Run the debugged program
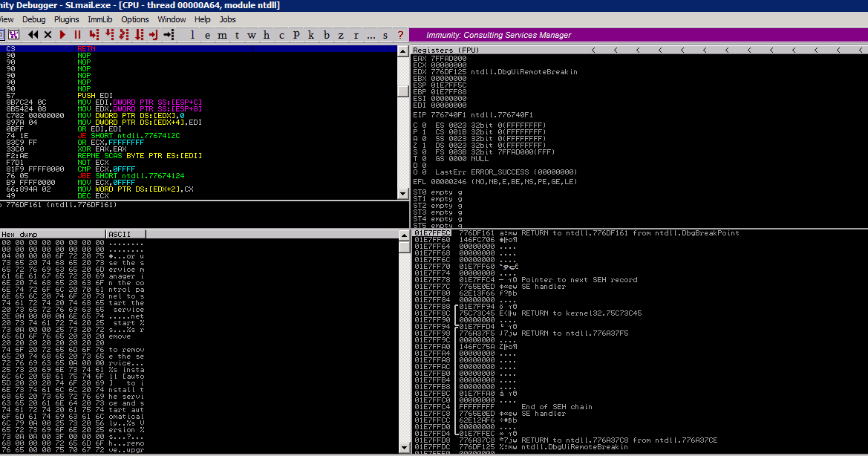This screenshot has height=456, width=868. coord(62,35)
